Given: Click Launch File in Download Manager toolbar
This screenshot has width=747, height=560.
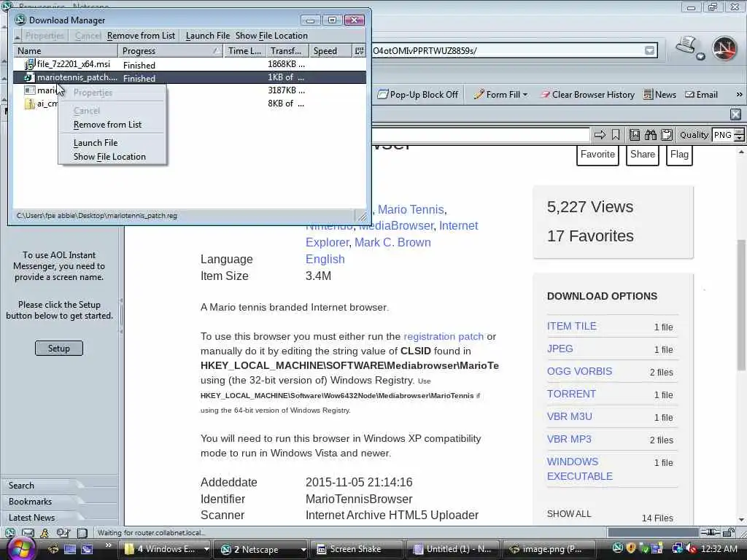Looking at the screenshot, I should point(208,36).
